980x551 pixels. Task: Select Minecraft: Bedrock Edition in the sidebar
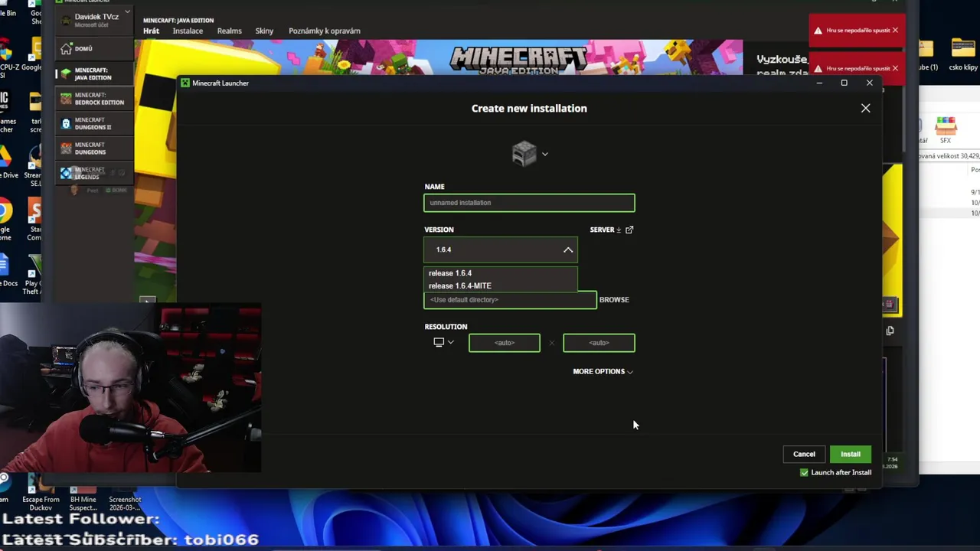coord(95,99)
